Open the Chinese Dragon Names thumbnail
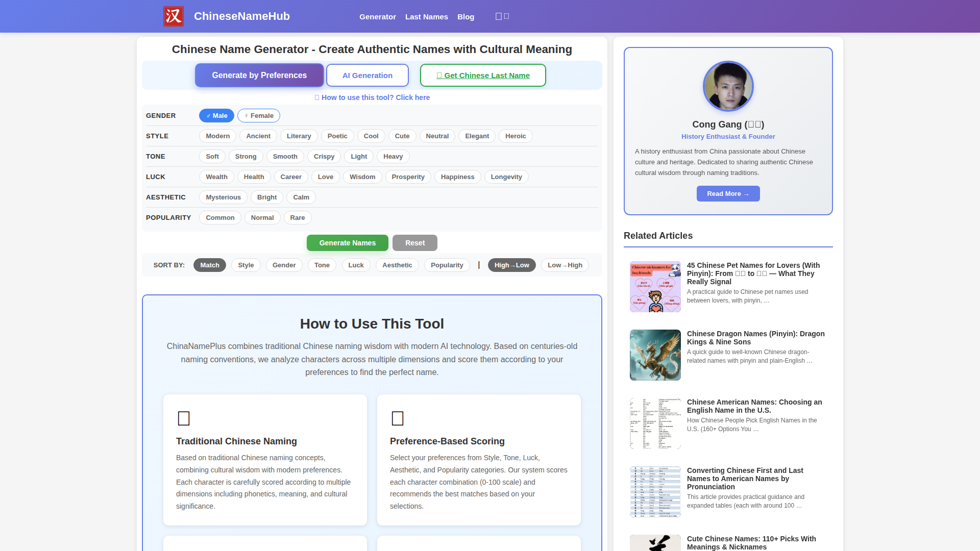Viewport: 980px width, 551px height. pyautogui.click(x=655, y=355)
